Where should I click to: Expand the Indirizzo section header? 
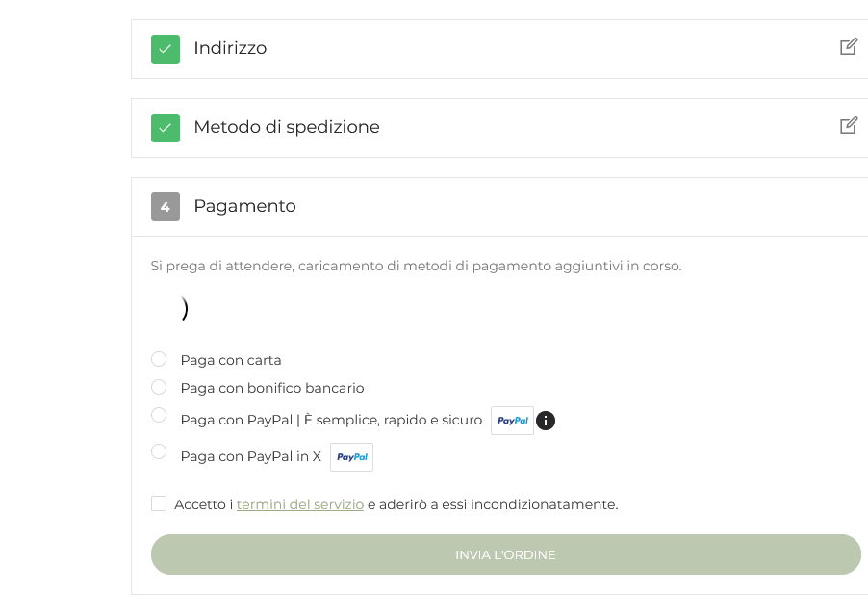pyautogui.click(x=230, y=48)
